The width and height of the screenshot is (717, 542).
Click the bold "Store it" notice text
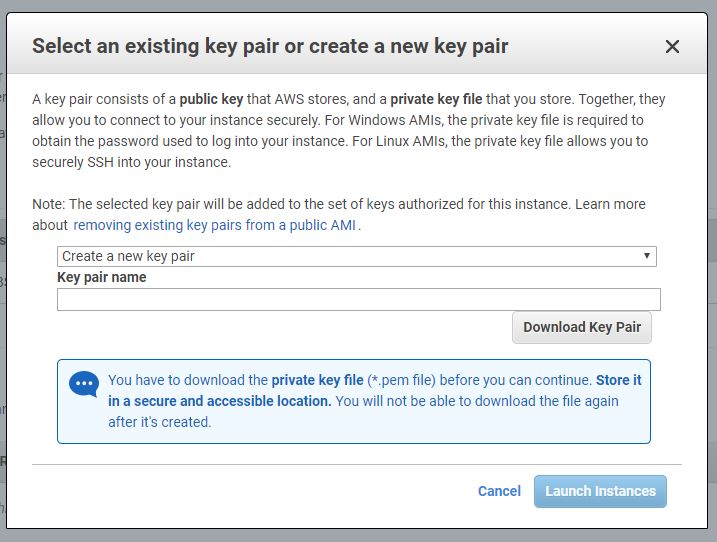tap(618, 380)
